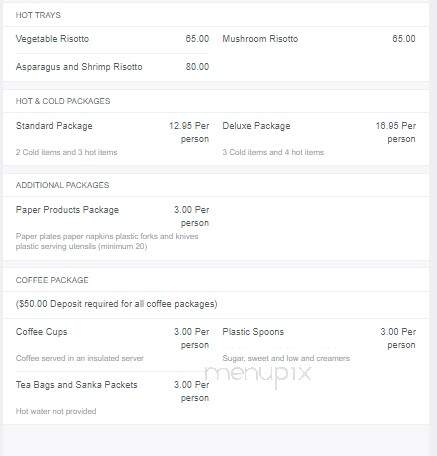
Task: Select the Vegetable Risotto menu item
Action: [52, 39]
